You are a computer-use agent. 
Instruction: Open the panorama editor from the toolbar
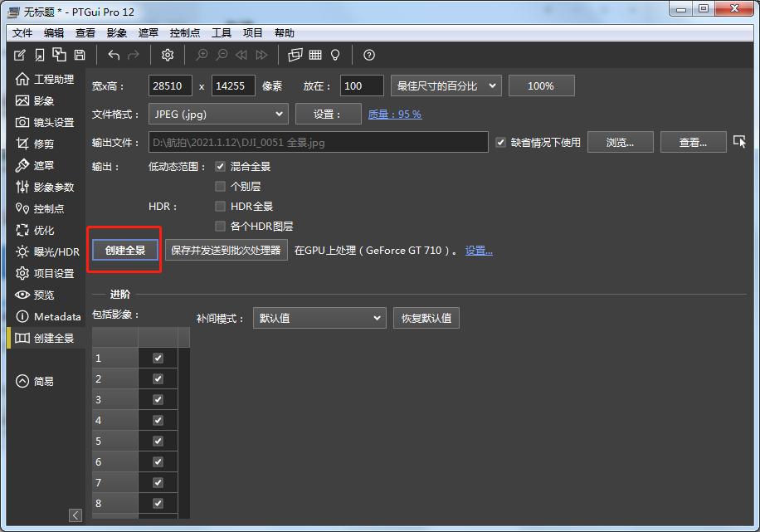(x=294, y=55)
